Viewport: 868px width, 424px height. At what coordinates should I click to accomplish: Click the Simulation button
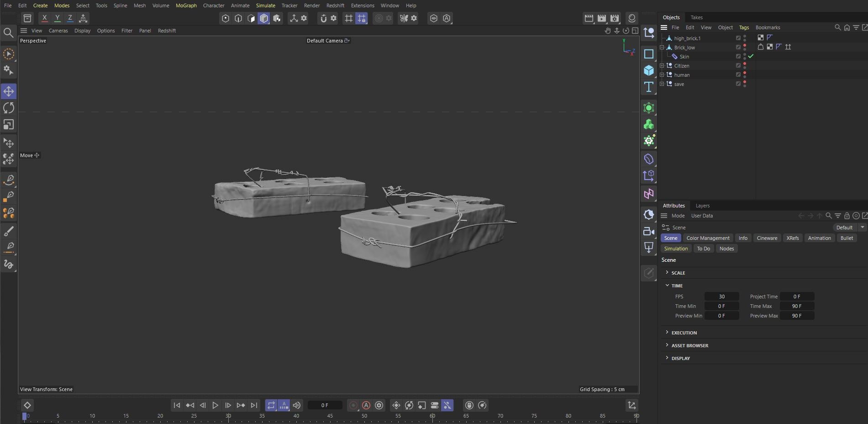[x=676, y=249]
